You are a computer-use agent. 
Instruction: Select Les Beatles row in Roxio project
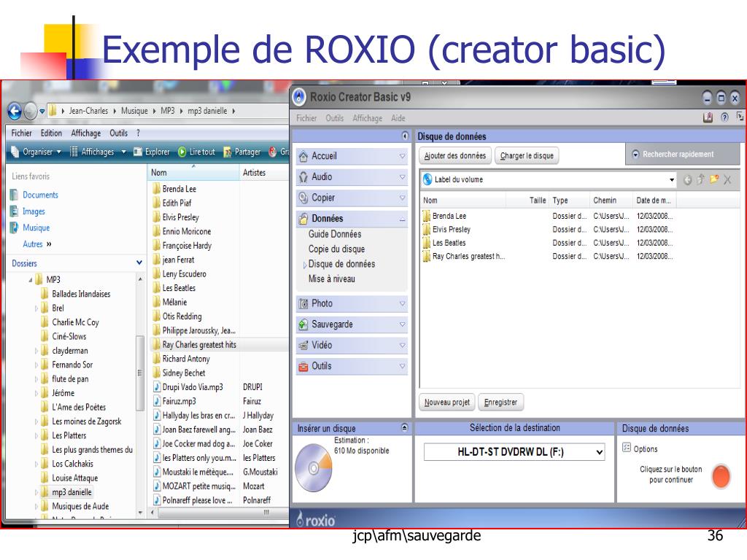[x=548, y=243]
